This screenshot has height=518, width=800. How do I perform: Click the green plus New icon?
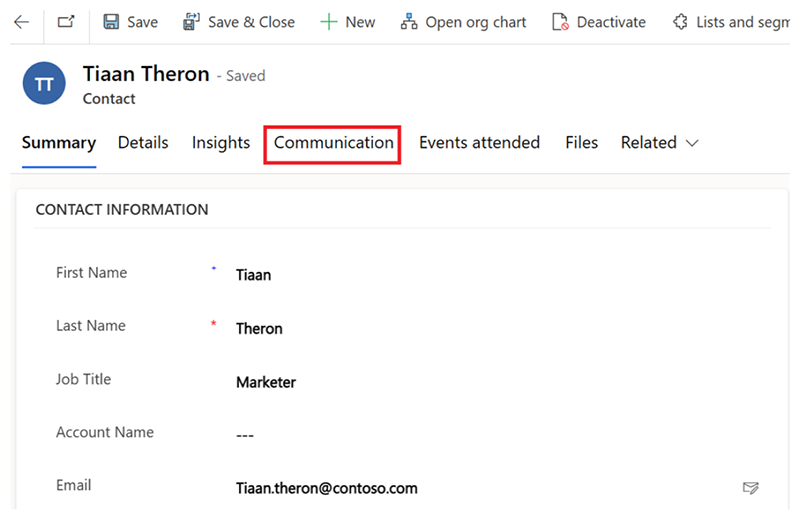tap(329, 22)
